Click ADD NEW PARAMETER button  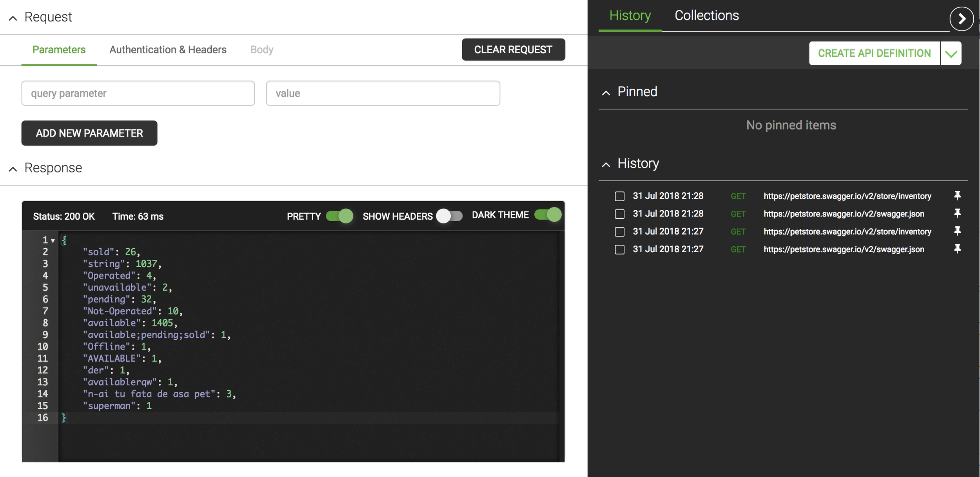(x=89, y=133)
